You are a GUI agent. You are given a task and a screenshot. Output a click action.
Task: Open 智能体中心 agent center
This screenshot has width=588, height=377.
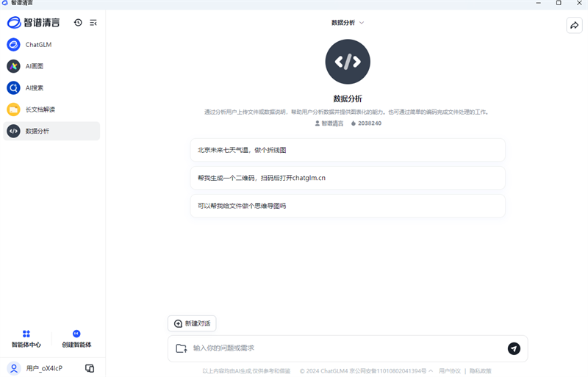click(x=26, y=339)
